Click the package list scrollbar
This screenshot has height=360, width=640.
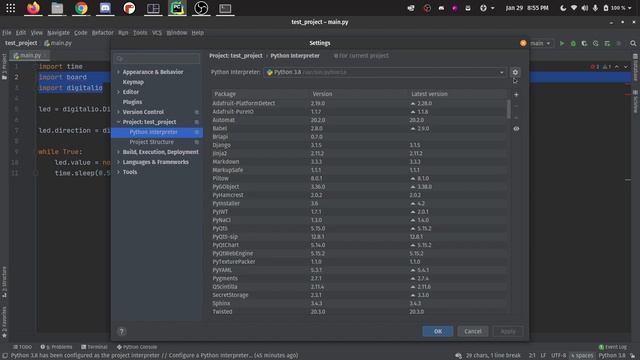(x=509, y=109)
